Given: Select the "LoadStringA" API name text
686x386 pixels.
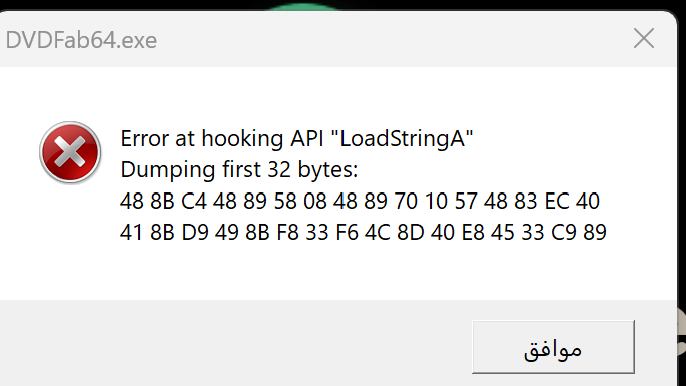Looking at the screenshot, I should pyautogui.click(x=402, y=139).
